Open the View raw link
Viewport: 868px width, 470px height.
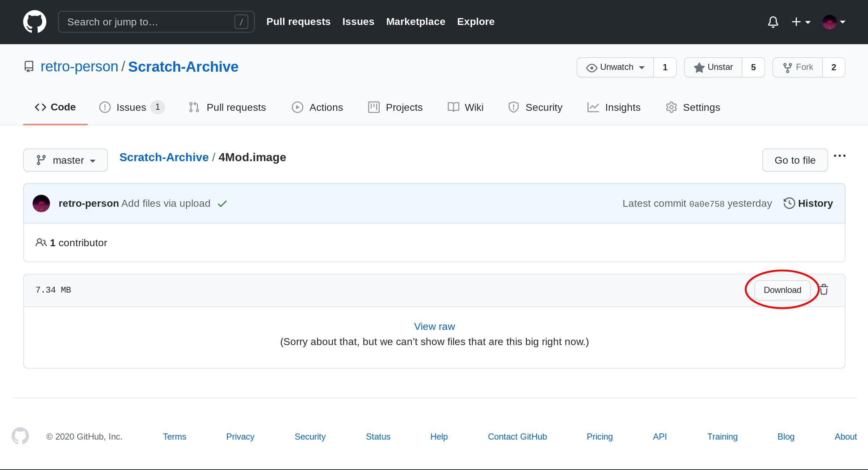(x=434, y=327)
